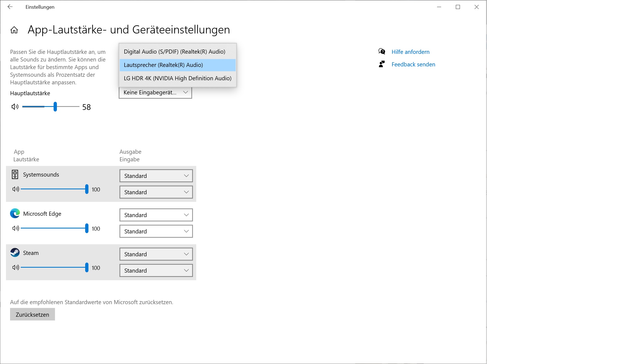This screenshot has width=627, height=364.
Task: Open Steam output Standard dropdown
Action: pos(156,254)
